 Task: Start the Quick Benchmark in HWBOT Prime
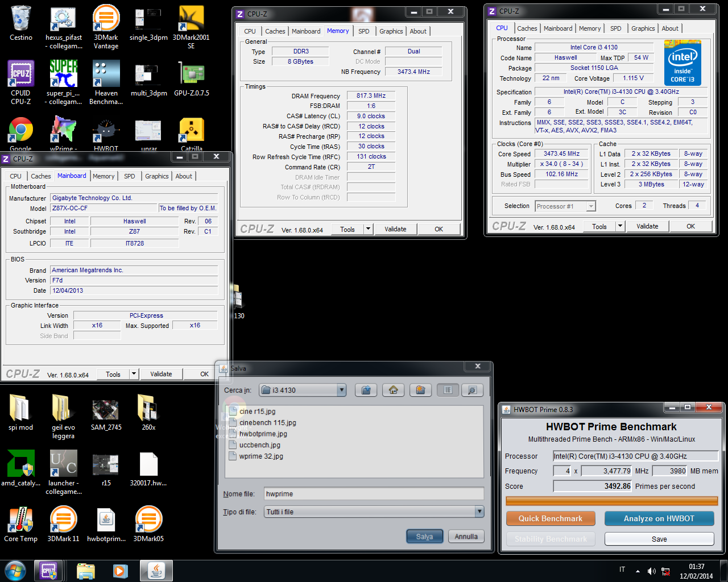pyautogui.click(x=551, y=518)
